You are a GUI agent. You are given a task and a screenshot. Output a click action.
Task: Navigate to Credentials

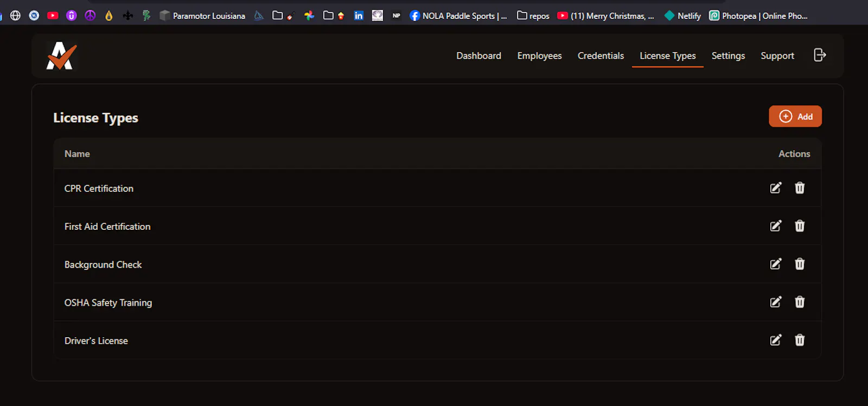(x=601, y=56)
